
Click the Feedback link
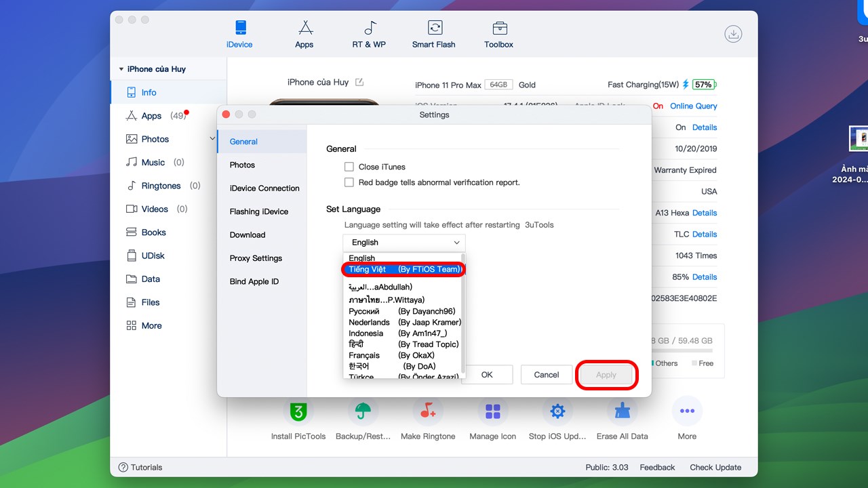coord(657,468)
